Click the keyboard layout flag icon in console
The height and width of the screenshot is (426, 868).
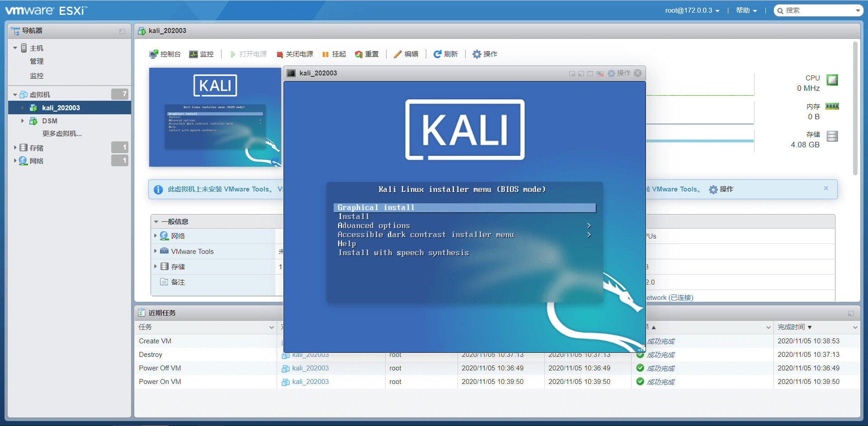[599, 73]
